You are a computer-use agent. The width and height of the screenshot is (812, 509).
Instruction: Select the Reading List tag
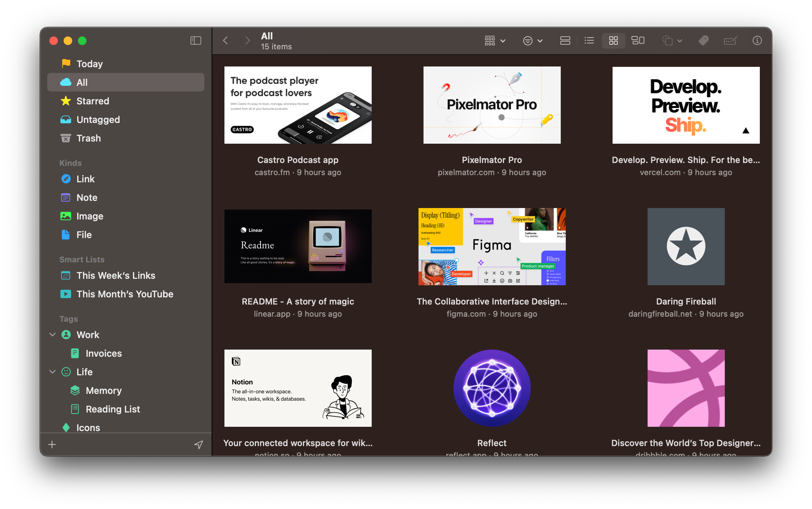113,409
